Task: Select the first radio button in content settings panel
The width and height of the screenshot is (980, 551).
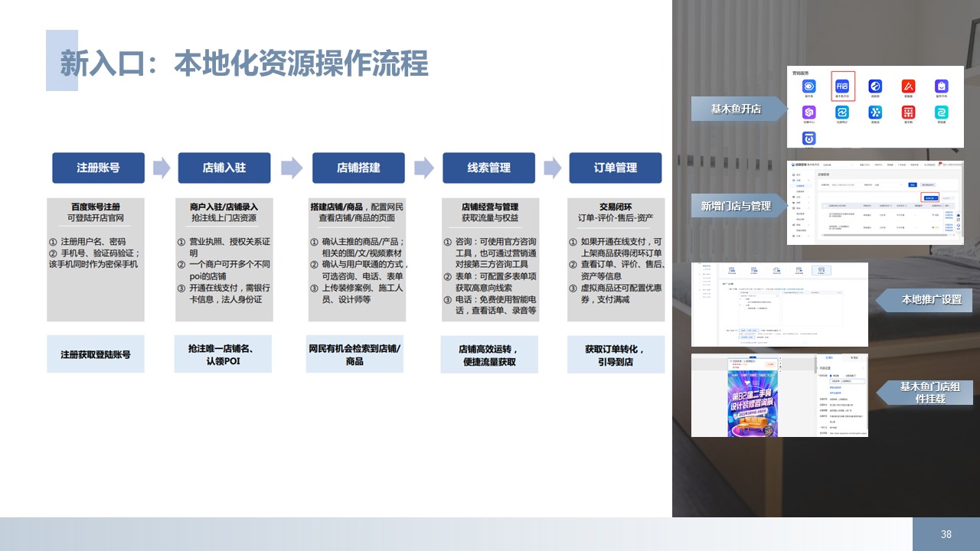Action: [831, 376]
